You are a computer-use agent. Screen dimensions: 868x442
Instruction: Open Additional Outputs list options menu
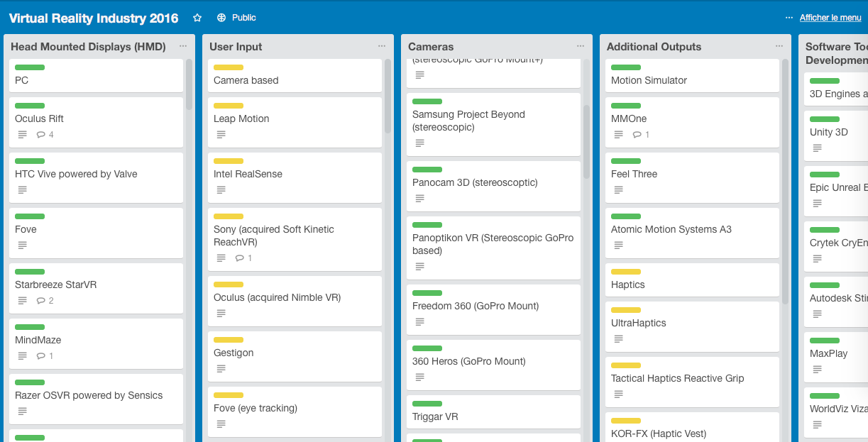[x=779, y=47]
